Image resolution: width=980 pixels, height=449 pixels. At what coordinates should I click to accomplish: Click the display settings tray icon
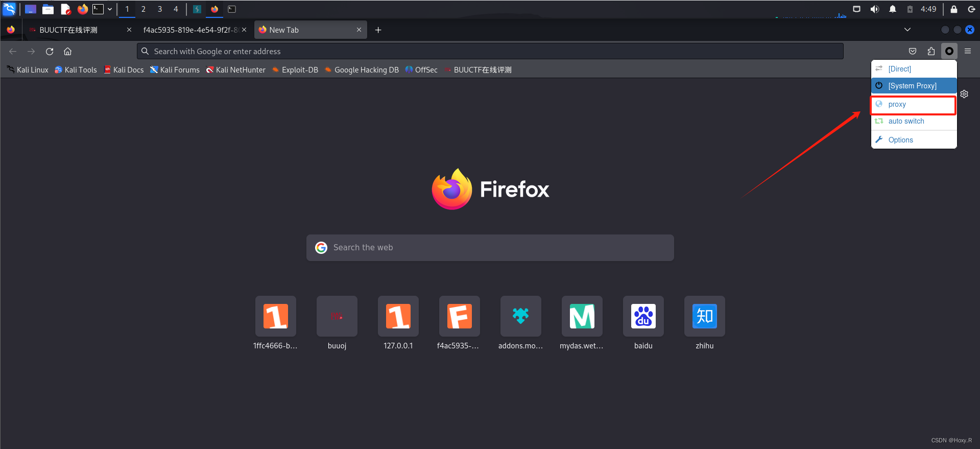856,9
